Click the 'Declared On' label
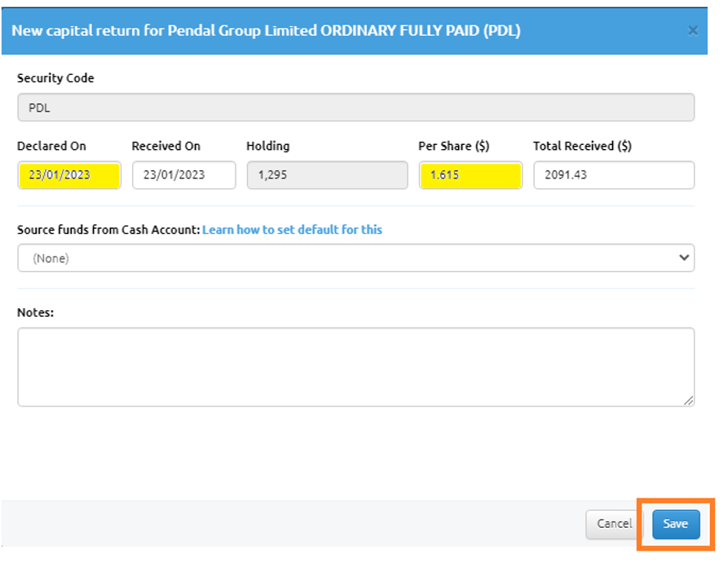Viewport: 728px width, 571px height. click(51, 146)
